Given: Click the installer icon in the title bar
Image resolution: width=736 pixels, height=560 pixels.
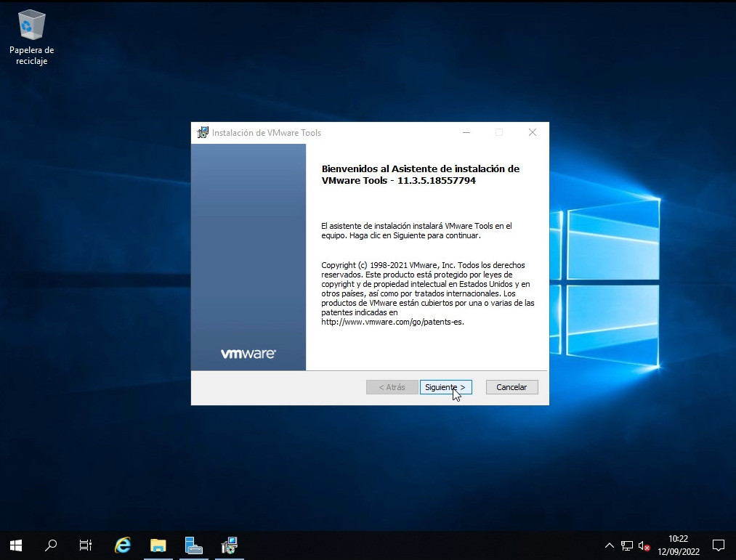Looking at the screenshot, I should pyautogui.click(x=203, y=133).
